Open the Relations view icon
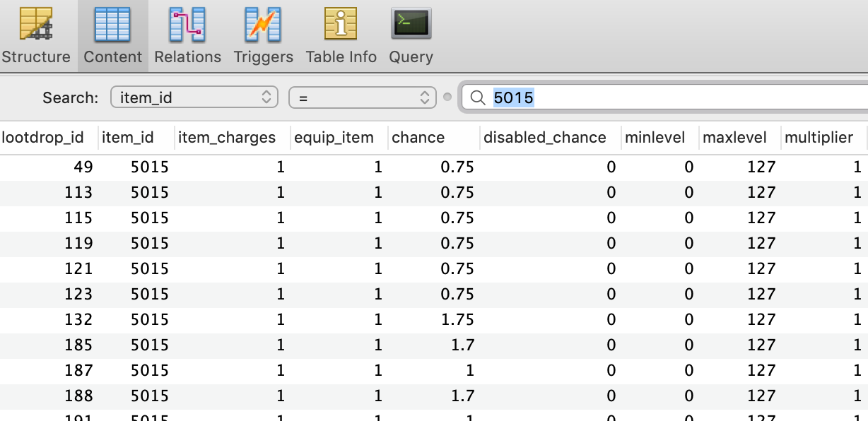Image resolution: width=868 pixels, height=421 pixels. point(187,25)
